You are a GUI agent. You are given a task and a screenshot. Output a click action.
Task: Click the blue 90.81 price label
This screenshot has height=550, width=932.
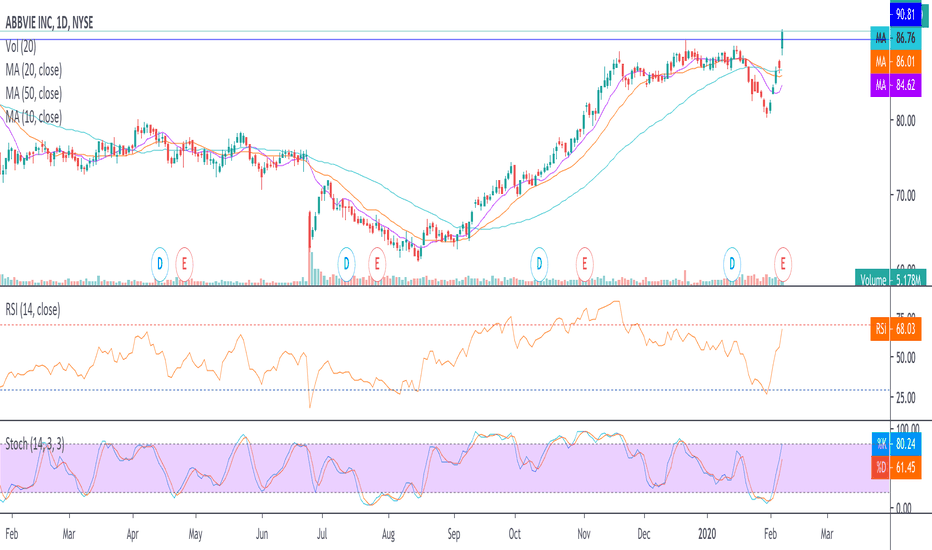click(905, 14)
